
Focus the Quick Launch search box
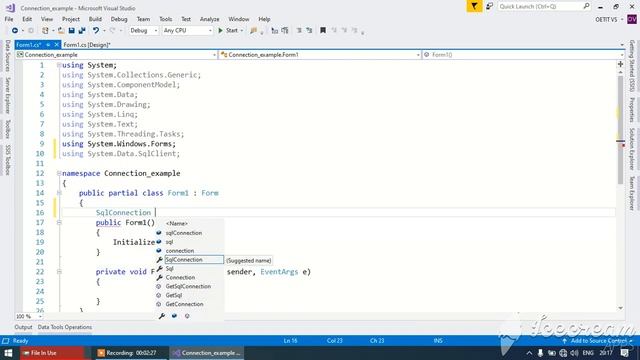(544, 6)
